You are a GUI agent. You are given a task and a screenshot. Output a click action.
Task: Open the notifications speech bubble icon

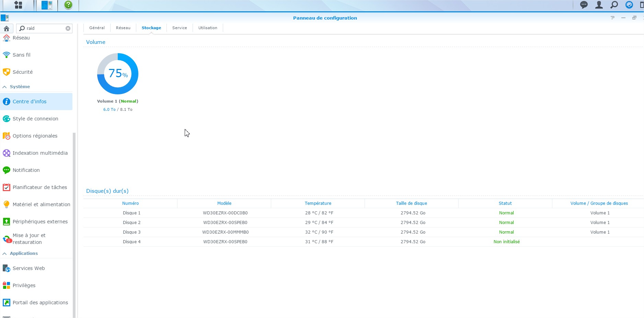point(584,5)
